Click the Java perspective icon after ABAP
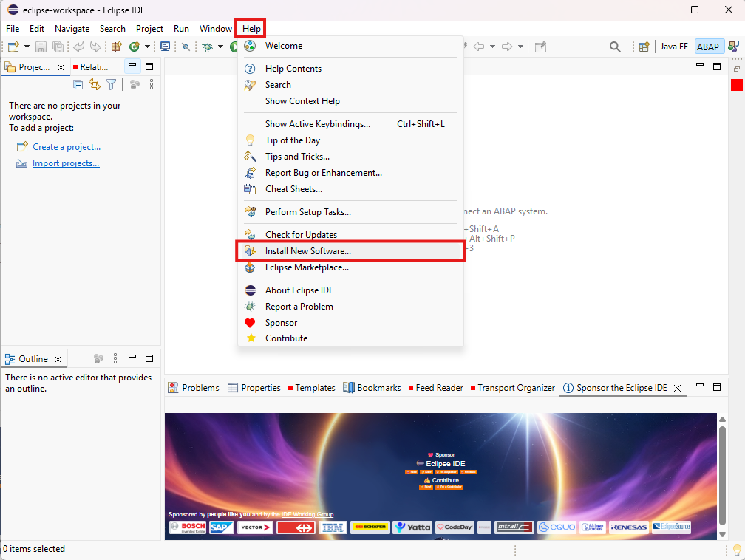This screenshot has width=745, height=560. click(x=734, y=47)
